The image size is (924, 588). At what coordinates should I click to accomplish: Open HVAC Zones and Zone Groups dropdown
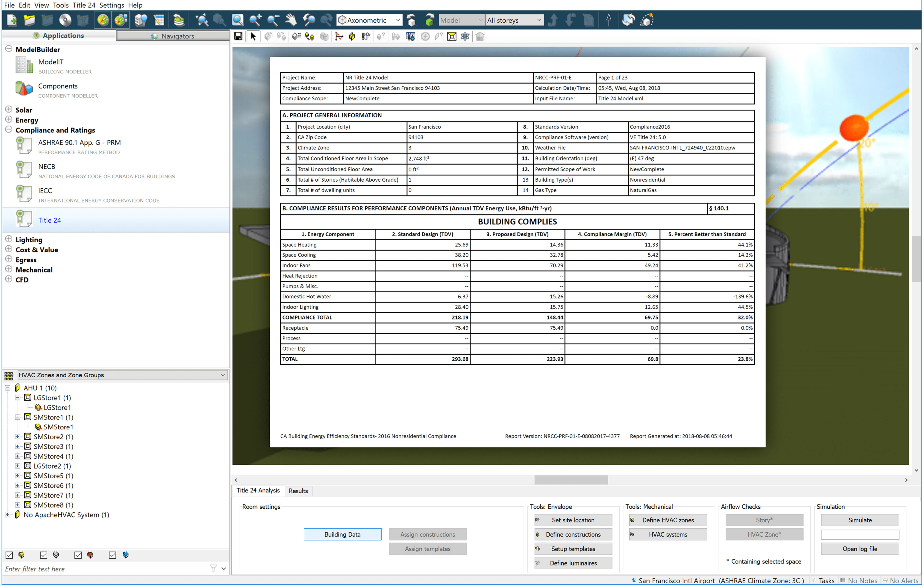[122, 375]
